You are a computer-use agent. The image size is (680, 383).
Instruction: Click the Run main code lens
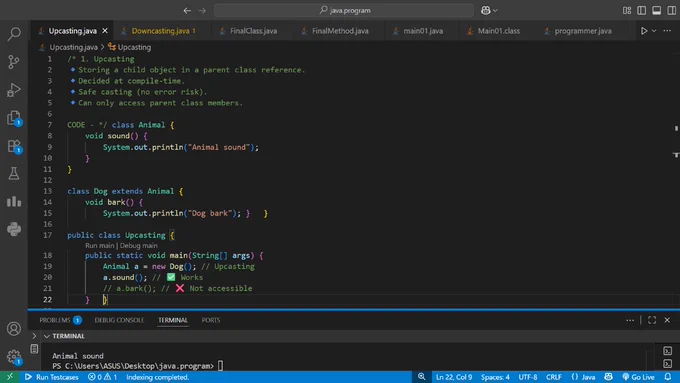[x=99, y=246]
